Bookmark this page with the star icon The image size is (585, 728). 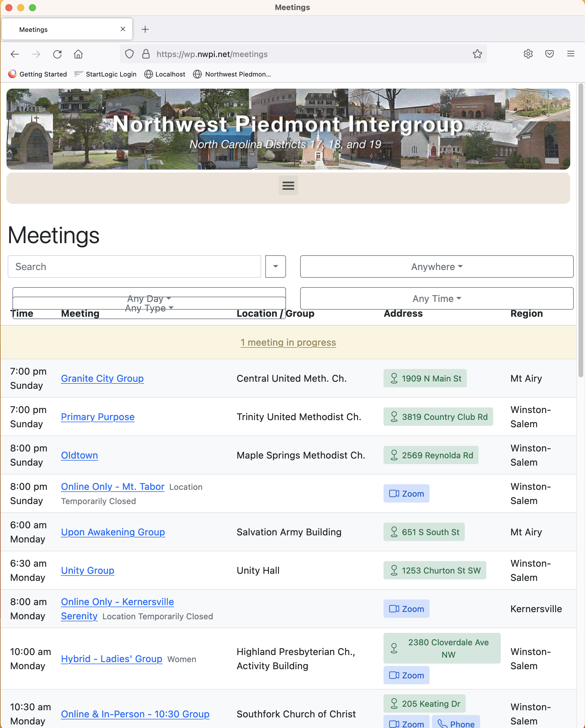[x=477, y=54]
